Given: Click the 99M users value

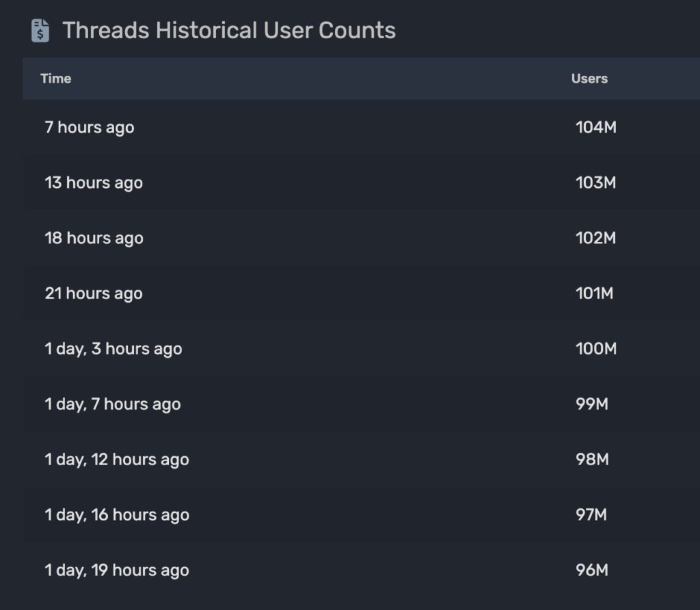Looking at the screenshot, I should click(x=592, y=404).
